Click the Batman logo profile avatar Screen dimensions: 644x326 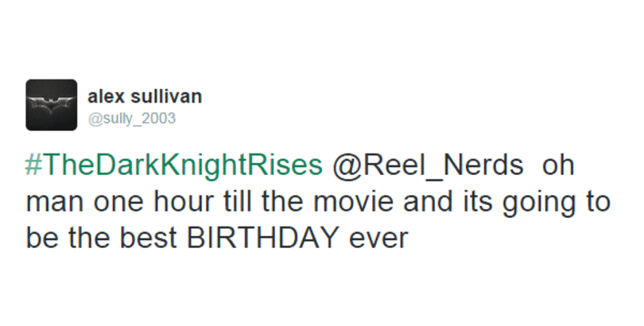(x=52, y=104)
